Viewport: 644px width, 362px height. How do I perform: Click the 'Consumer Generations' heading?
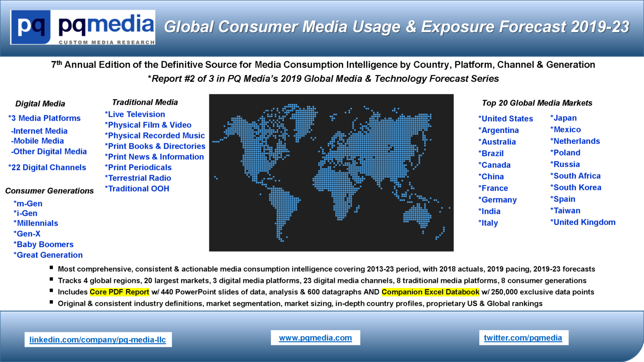(49, 191)
